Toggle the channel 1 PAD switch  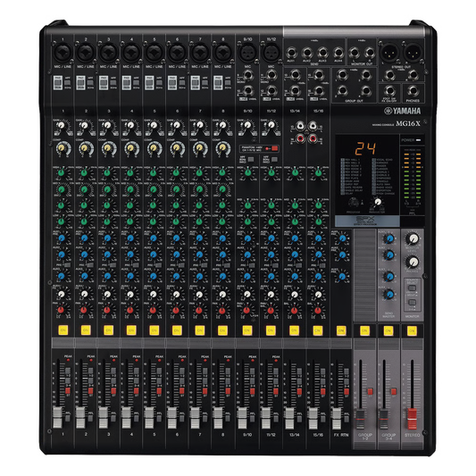58,82
